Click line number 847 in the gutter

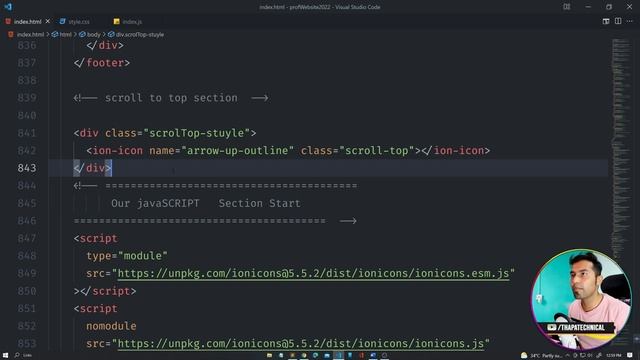[27, 238]
